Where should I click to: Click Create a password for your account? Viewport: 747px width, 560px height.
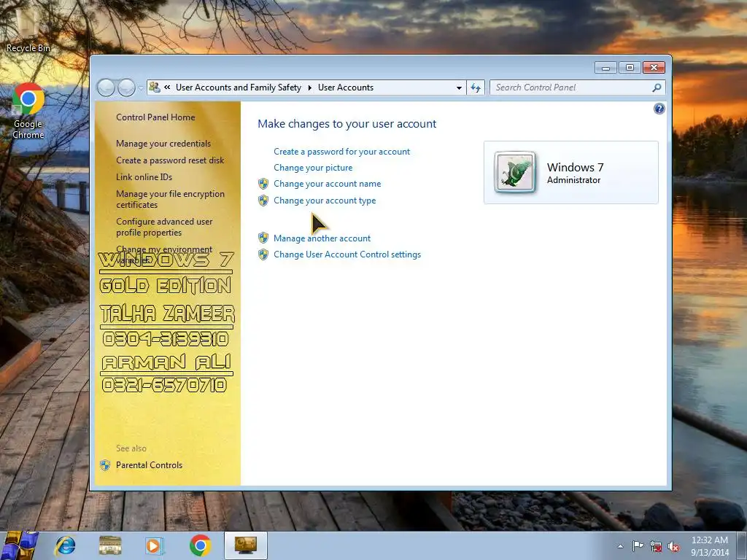(x=341, y=152)
